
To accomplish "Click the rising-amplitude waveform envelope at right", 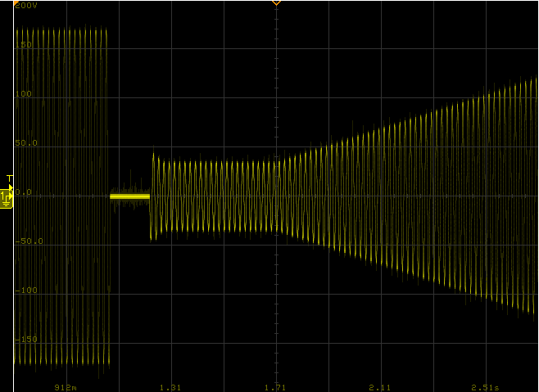I will tap(426, 196).
